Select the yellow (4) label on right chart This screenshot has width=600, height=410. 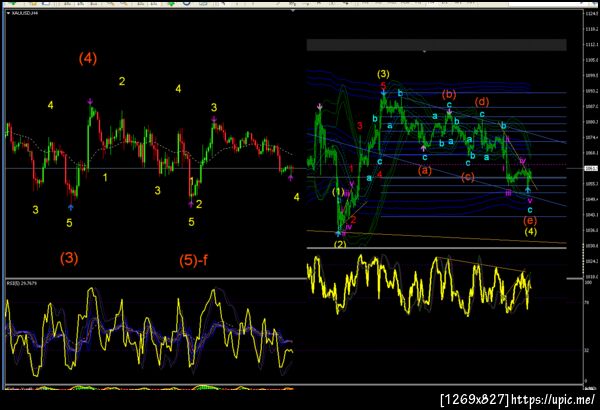530,232
